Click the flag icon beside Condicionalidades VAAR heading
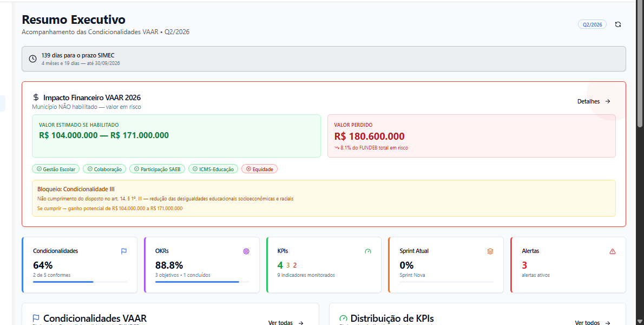Viewport: 644px width, 325px height. point(36,318)
